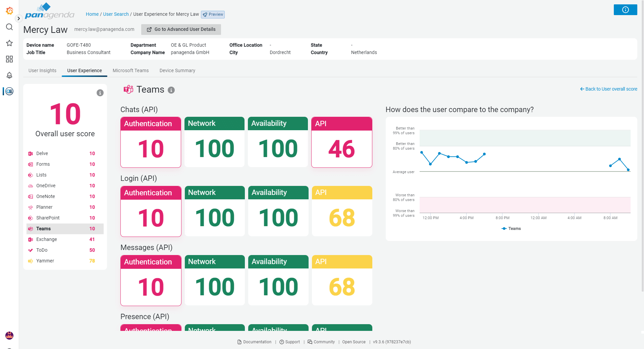This screenshot has width=644, height=349.
Task: Click the OfficeExpert sidebar icon
Action: 9,91
